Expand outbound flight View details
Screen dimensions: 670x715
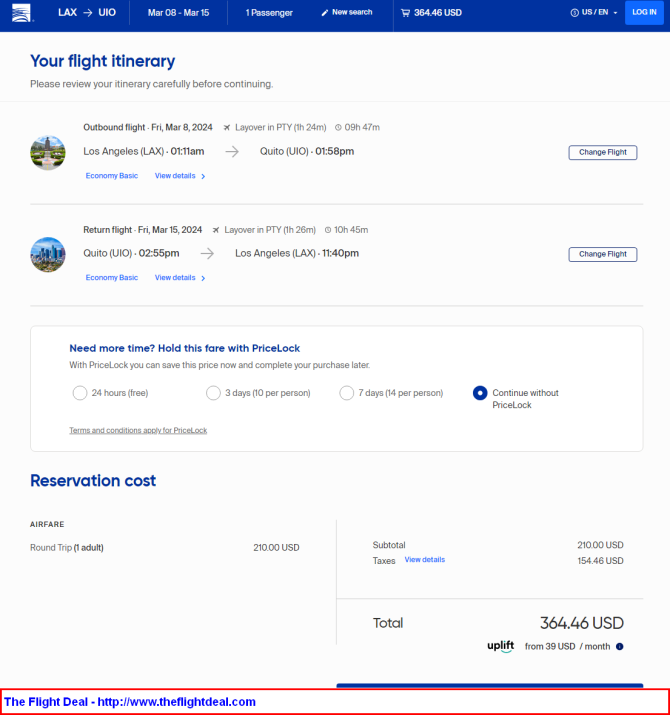(180, 176)
